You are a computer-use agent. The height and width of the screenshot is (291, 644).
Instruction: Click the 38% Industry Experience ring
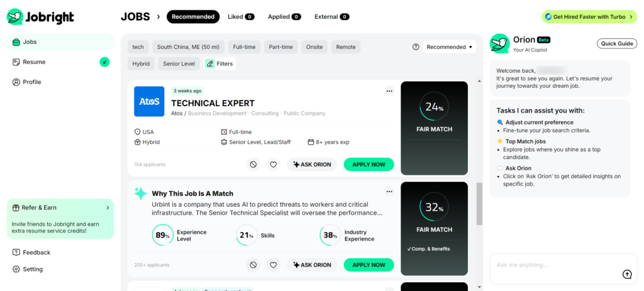coord(330,235)
